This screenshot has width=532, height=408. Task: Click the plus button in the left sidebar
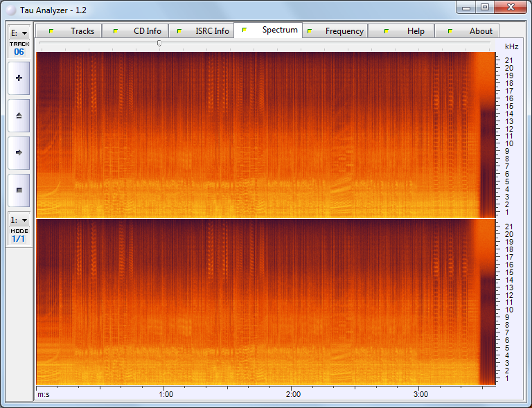[x=19, y=78]
